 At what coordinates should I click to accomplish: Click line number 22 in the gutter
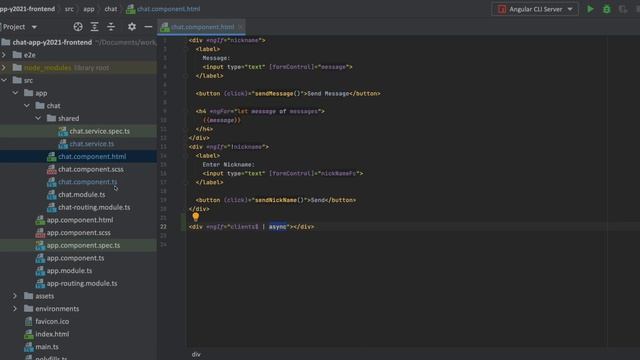[x=163, y=227]
